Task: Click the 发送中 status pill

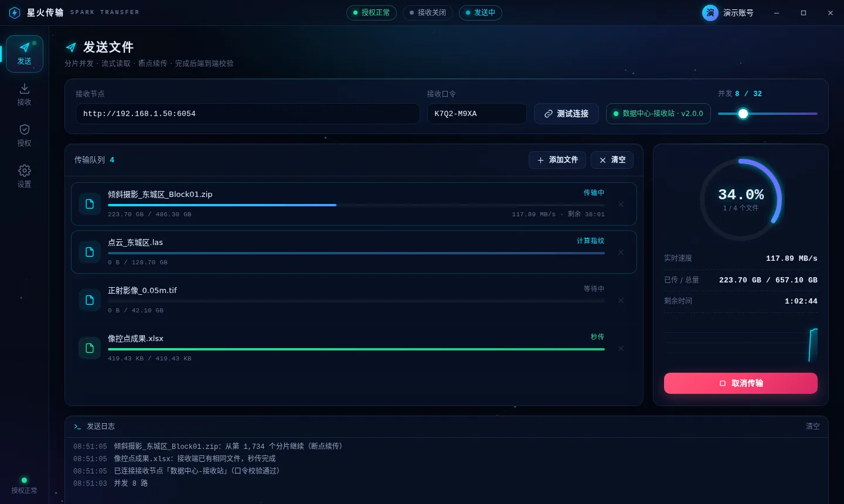Action: (481, 13)
